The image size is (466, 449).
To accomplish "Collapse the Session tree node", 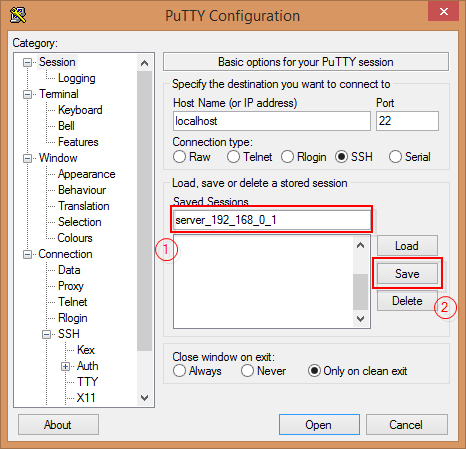I will pos(27,62).
